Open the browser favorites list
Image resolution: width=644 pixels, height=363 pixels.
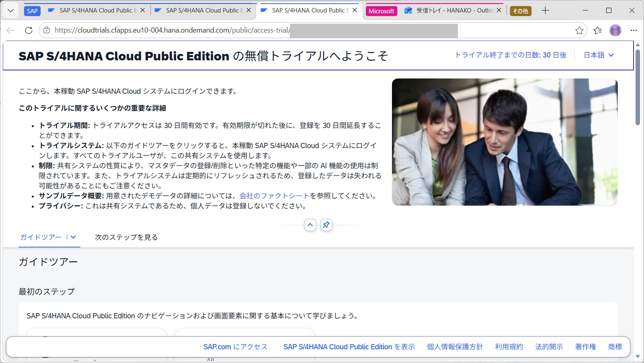[x=598, y=30]
